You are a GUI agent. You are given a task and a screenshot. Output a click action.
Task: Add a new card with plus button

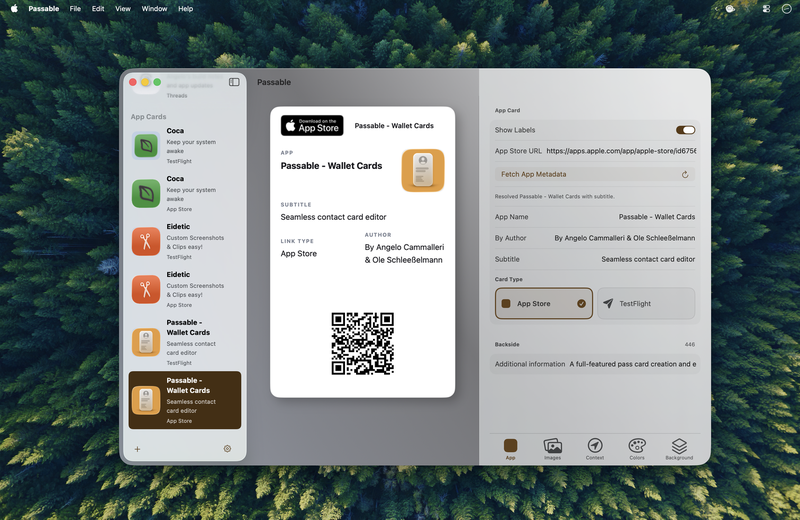[x=137, y=449]
